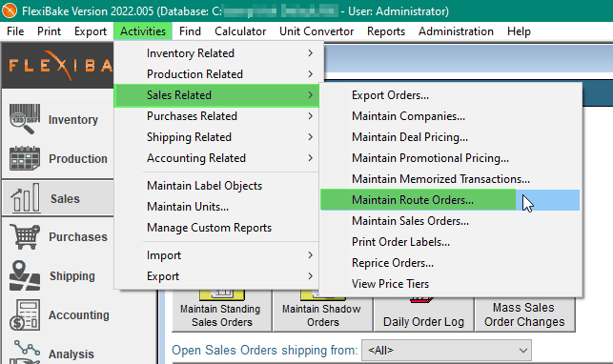Open the Analysis graph icon
Image resolution: width=613 pixels, height=364 pixels.
[25, 353]
